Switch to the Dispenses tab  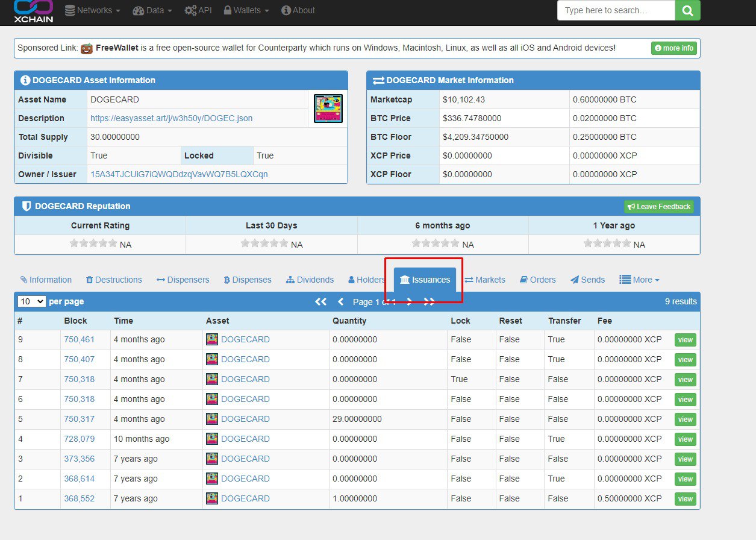tap(248, 280)
